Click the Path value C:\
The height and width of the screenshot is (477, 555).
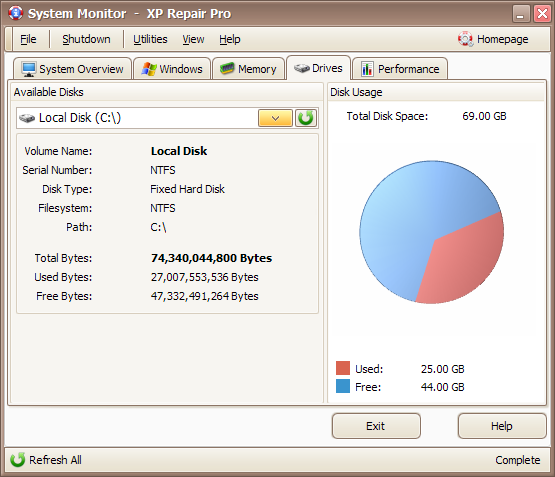click(x=158, y=227)
